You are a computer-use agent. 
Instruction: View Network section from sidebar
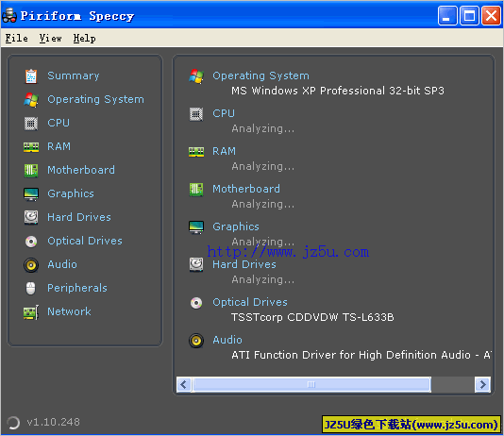69,311
